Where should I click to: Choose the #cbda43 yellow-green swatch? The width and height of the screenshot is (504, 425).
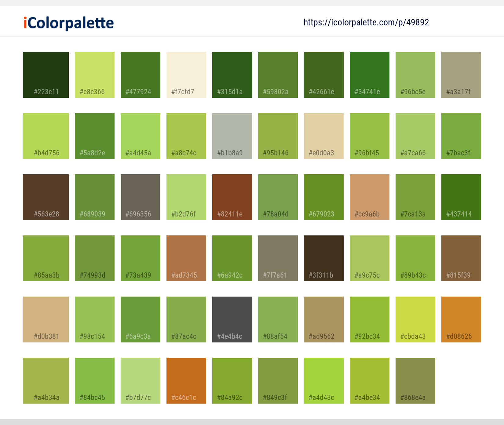coord(415,320)
